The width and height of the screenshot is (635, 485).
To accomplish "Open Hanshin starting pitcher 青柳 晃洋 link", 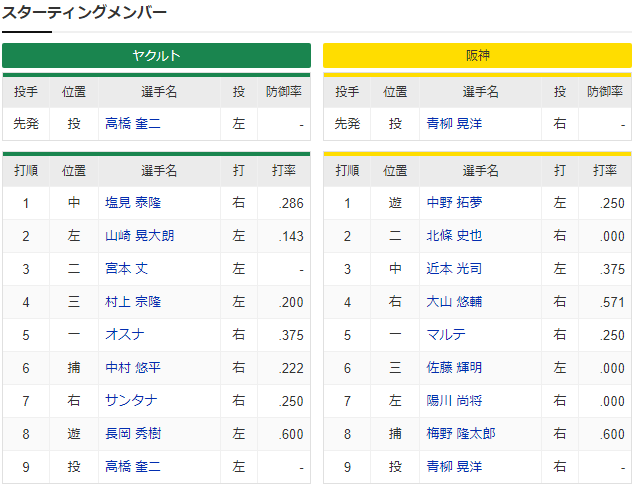I will (x=454, y=123).
